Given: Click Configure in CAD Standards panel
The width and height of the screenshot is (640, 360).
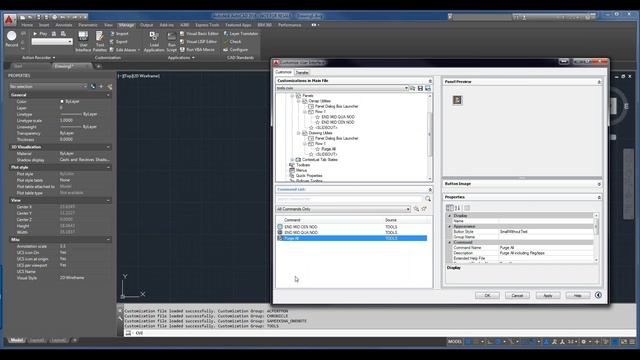Looking at the screenshot, I should coord(236,49).
